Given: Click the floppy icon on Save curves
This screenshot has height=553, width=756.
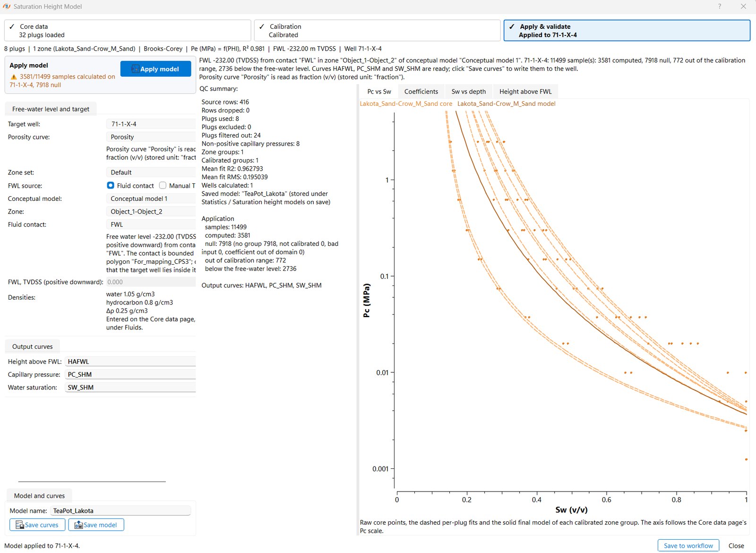Looking at the screenshot, I should point(20,525).
